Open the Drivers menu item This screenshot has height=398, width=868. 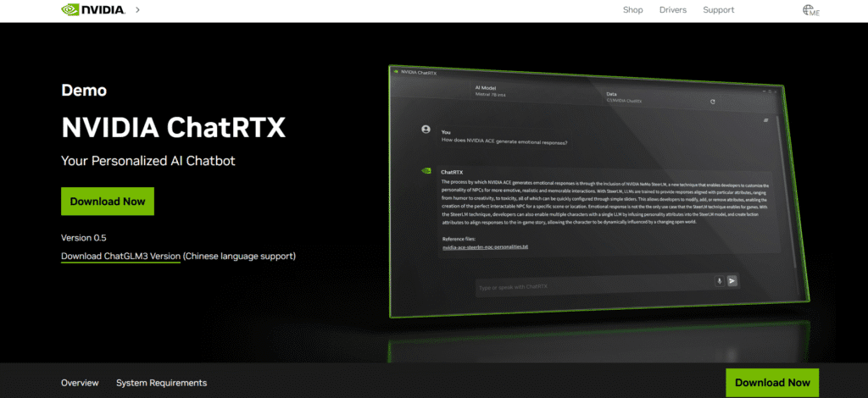(673, 10)
